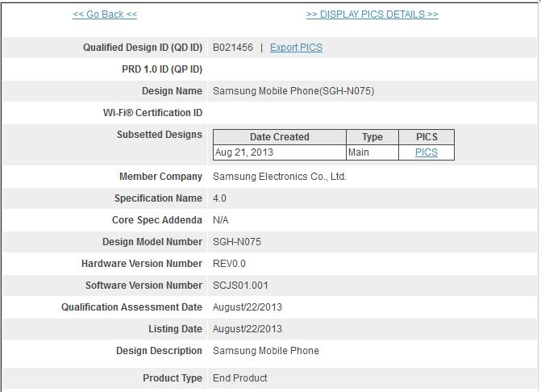Select the Product Type value End Product
Screen dimensions: 541x392
tap(239, 378)
